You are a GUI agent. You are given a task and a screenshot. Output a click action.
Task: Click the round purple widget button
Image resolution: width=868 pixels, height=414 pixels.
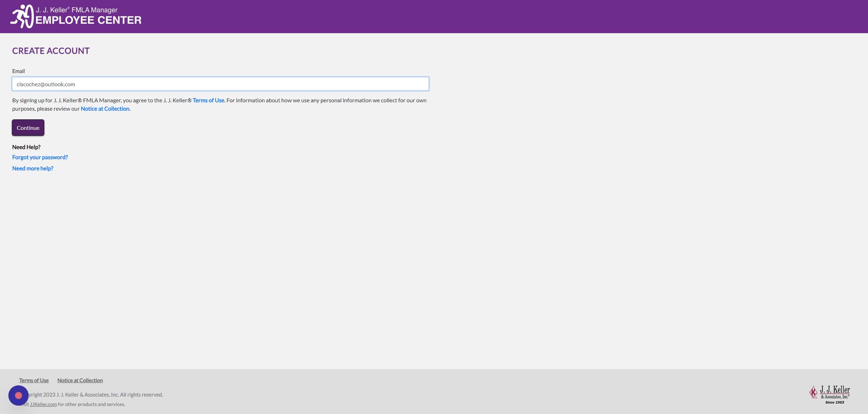[18, 395]
